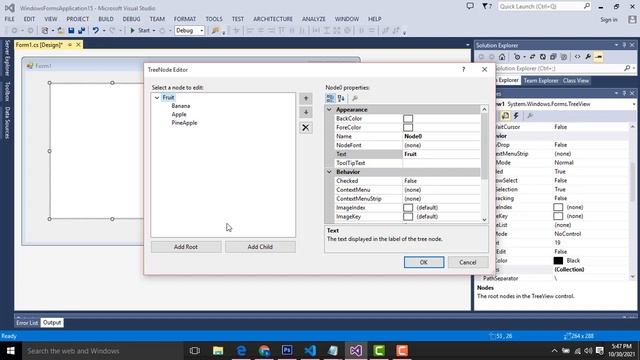Open Photoshop from taskbar

coord(287,351)
